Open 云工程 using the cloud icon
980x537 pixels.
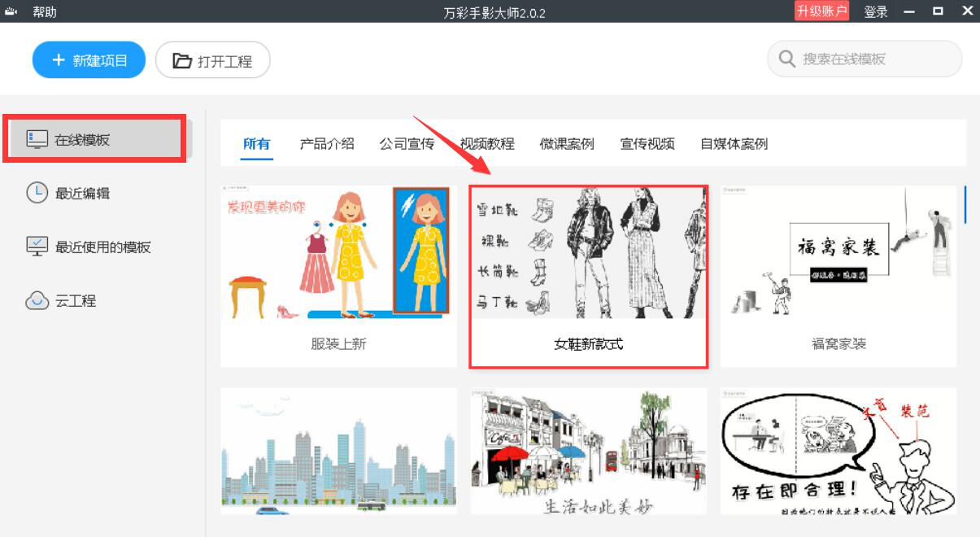tap(39, 300)
